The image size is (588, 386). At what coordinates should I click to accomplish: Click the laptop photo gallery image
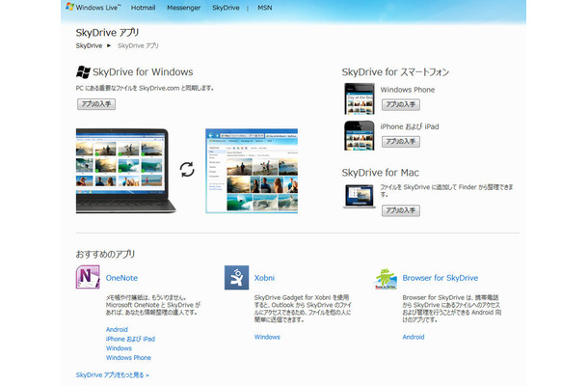(x=125, y=171)
